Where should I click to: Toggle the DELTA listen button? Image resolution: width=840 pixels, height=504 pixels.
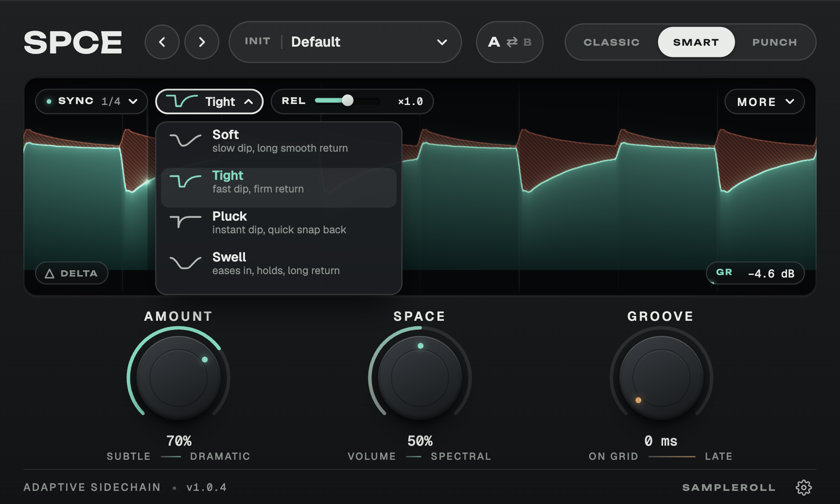71,273
